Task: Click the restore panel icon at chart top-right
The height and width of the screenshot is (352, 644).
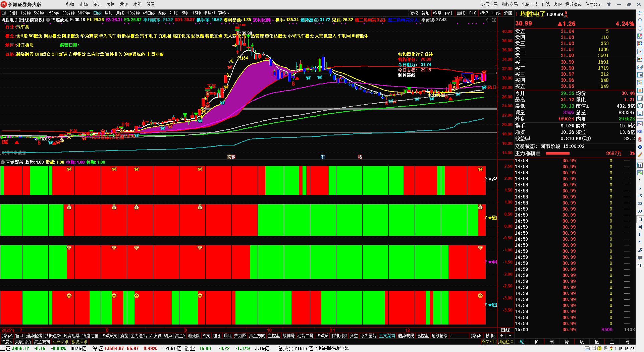Action: click(x=494, y=20)
